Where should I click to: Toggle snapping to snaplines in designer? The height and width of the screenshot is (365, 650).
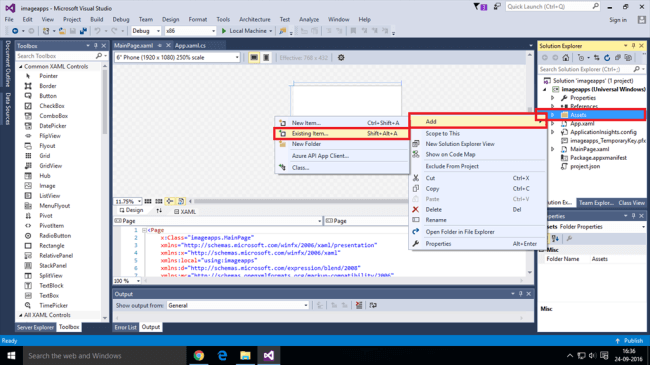point(170,201)
